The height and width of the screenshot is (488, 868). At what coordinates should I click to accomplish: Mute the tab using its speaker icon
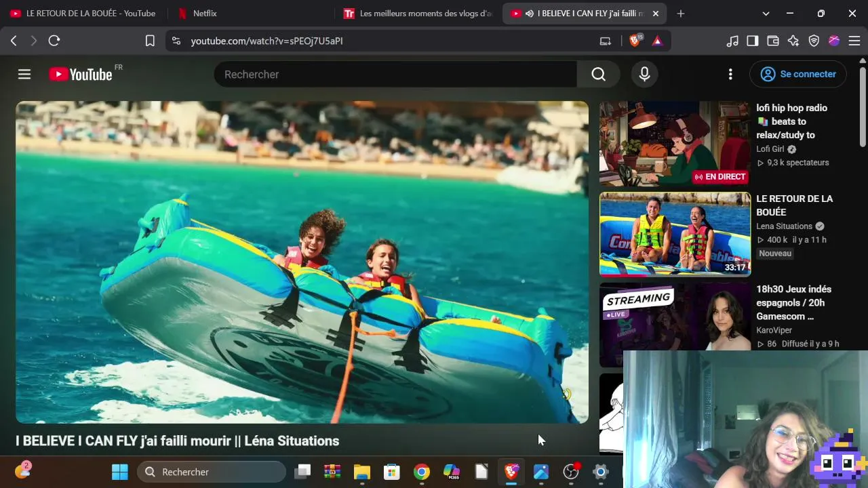530,14
